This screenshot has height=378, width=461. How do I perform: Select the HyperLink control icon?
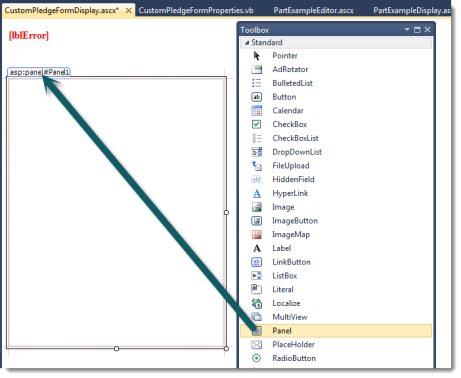[x=257, y=193]
